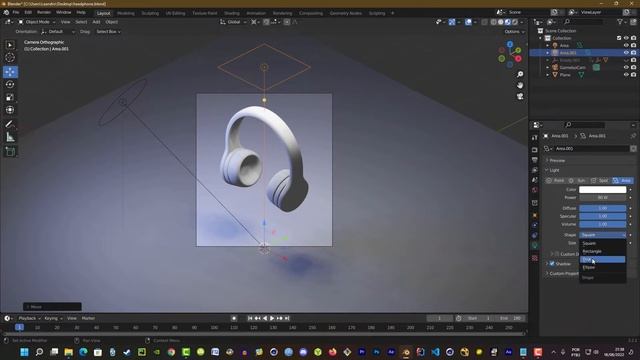Click the pin icon in properties header
Screen dimensions: 640x360
click(633, 136)
